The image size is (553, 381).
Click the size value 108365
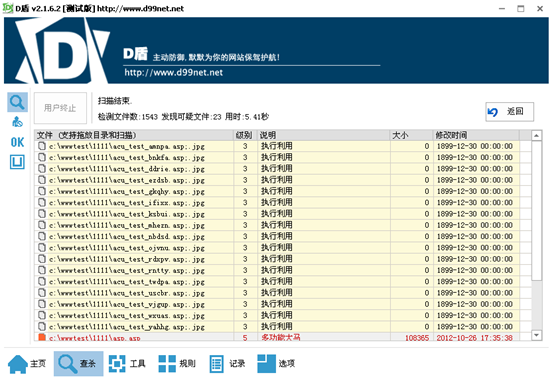417,338
